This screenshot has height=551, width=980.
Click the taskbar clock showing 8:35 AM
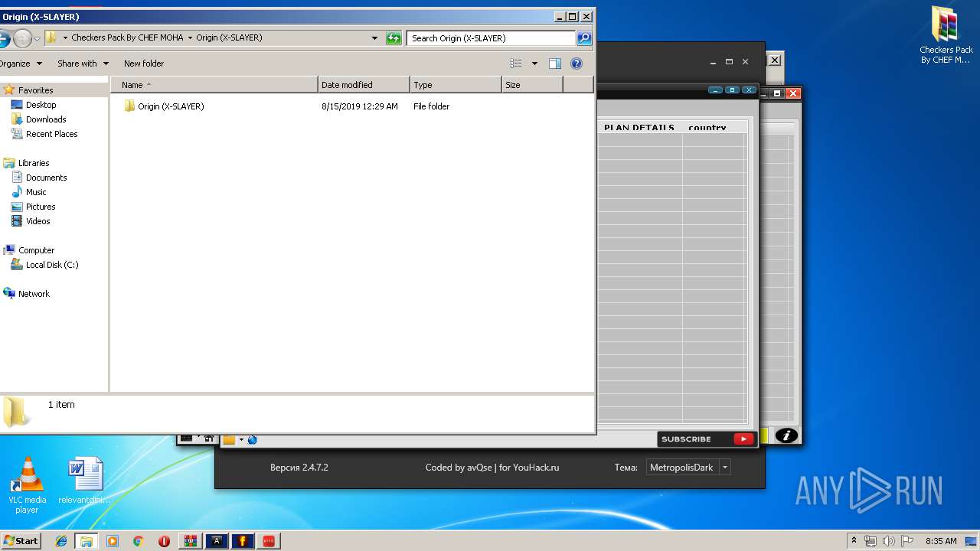coord(940,541)
